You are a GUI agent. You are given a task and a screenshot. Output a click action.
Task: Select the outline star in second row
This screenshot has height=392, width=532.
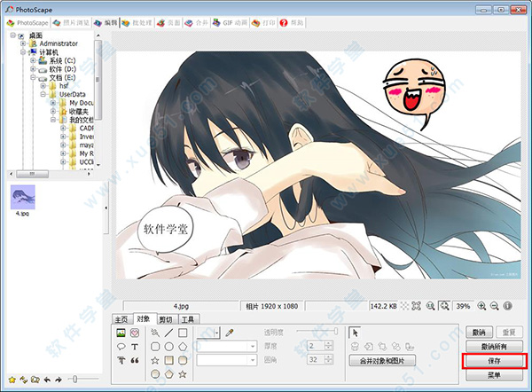155,360
